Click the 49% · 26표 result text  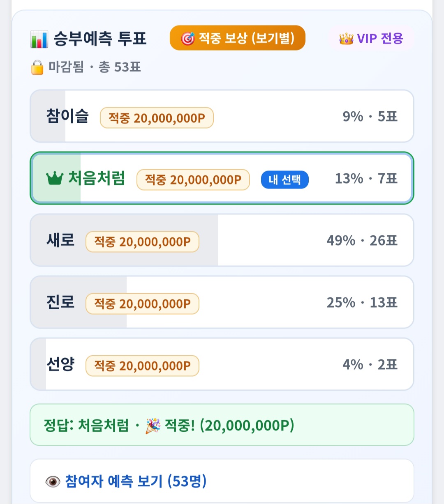362,240
